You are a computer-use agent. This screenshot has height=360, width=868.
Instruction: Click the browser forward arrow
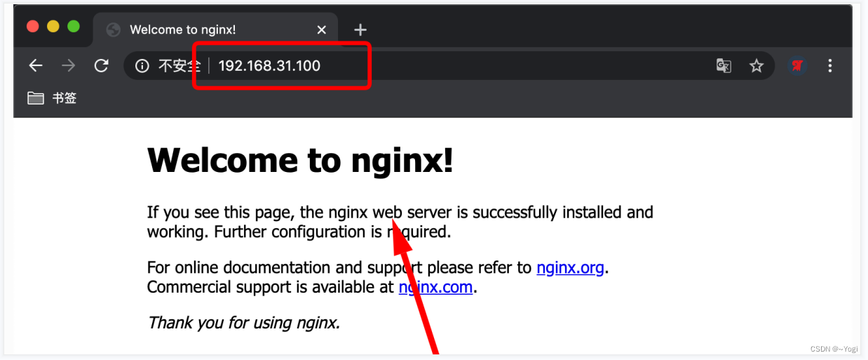point(68,66)
